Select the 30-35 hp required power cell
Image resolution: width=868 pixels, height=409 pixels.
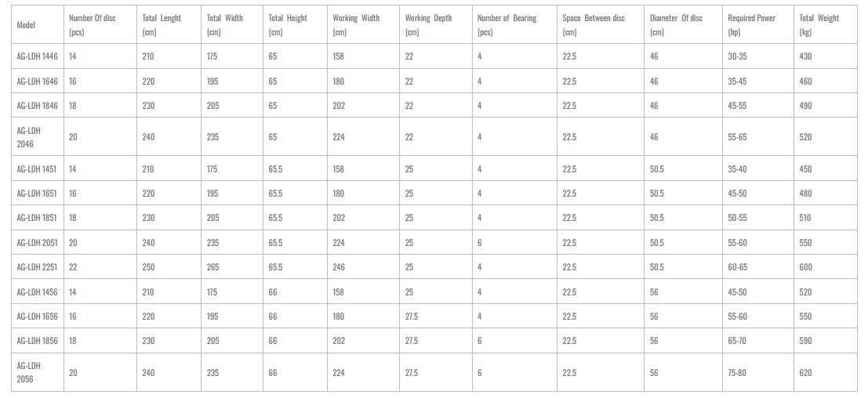738,56
